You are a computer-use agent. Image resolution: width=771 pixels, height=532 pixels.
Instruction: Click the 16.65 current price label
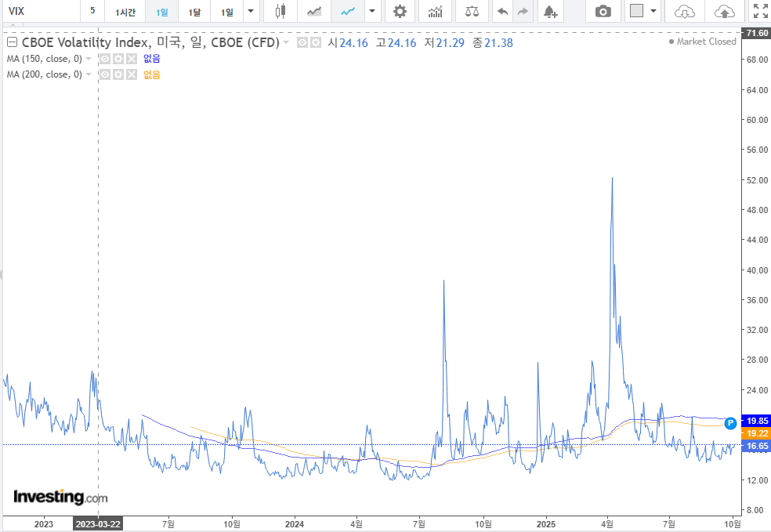coord(757,446)
